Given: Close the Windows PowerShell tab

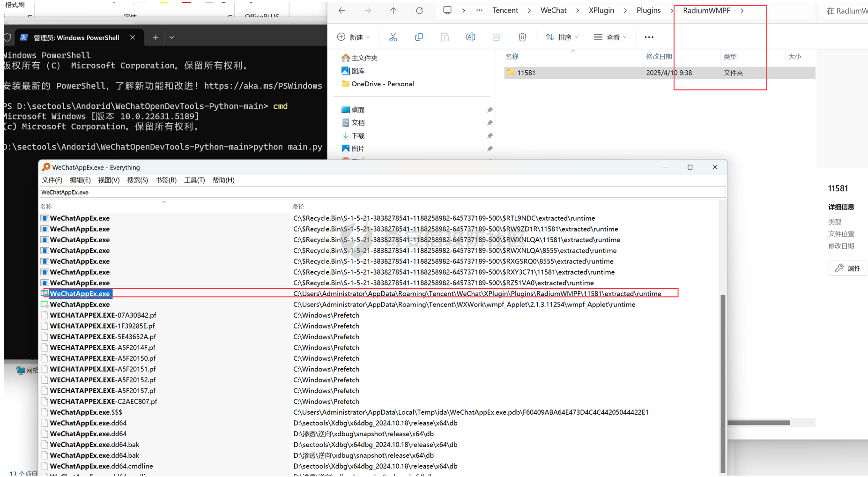Looking at the screenshot, I should click(x=133, y=37).
